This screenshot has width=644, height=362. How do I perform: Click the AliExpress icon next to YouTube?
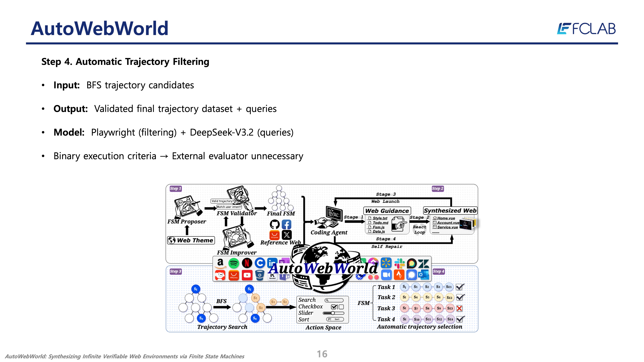coord(233,275)
